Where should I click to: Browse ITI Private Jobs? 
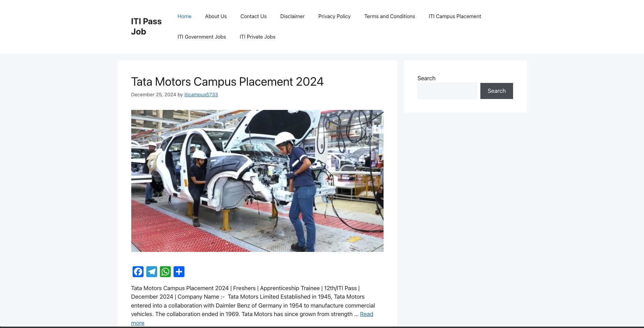click(x=257, y=37)
